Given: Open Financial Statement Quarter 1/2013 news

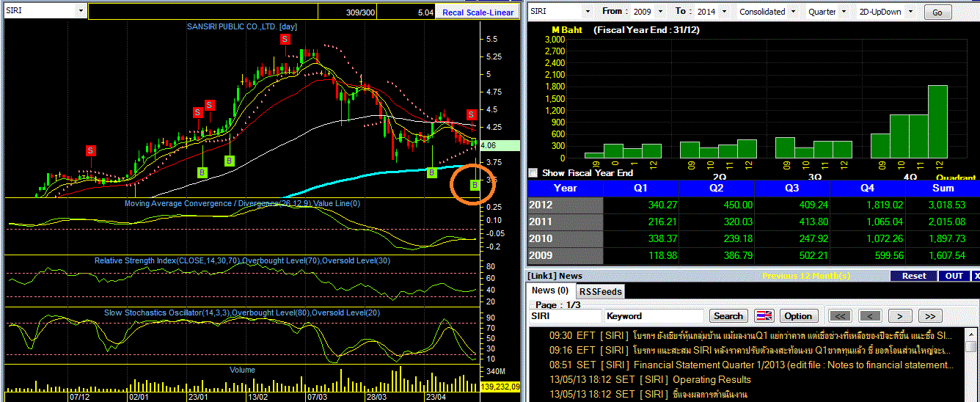Looking at the screenshot, I should pyautogui.click(x=752, y=365).
